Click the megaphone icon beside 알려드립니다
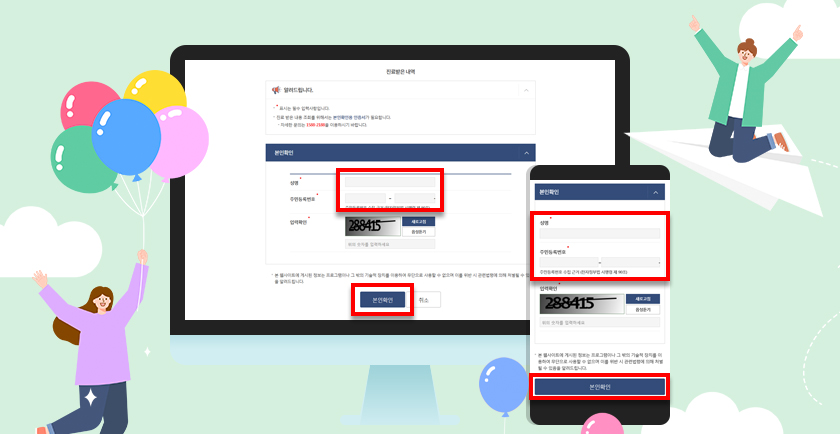The height and width of the screenshot is (434, 840). (276, 90)
